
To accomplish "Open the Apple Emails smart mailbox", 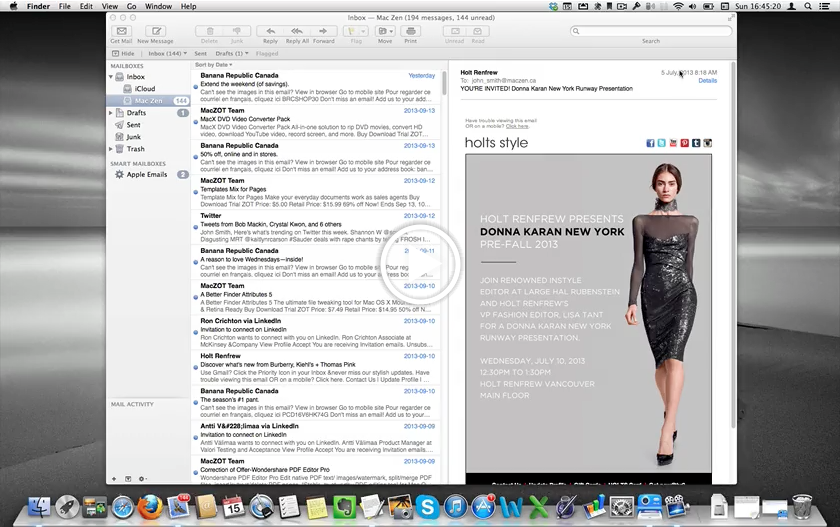I will pos(147,175).
